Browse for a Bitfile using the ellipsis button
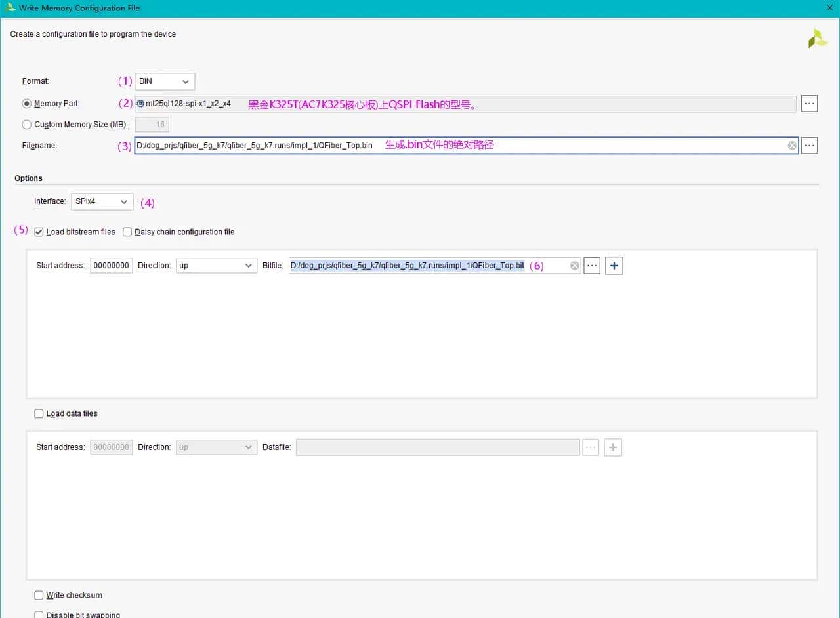Viewport: 840px width, 618px height. 591,266
